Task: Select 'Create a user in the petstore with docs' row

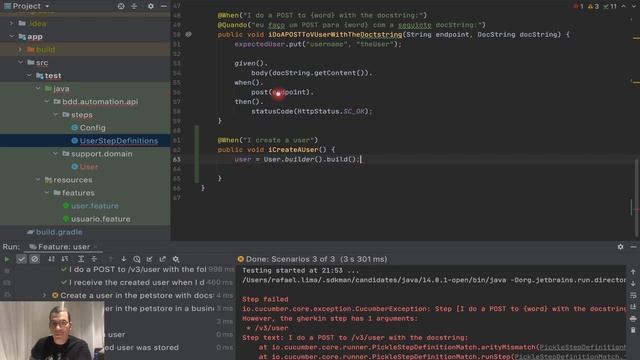Action: tap(137, 296)
